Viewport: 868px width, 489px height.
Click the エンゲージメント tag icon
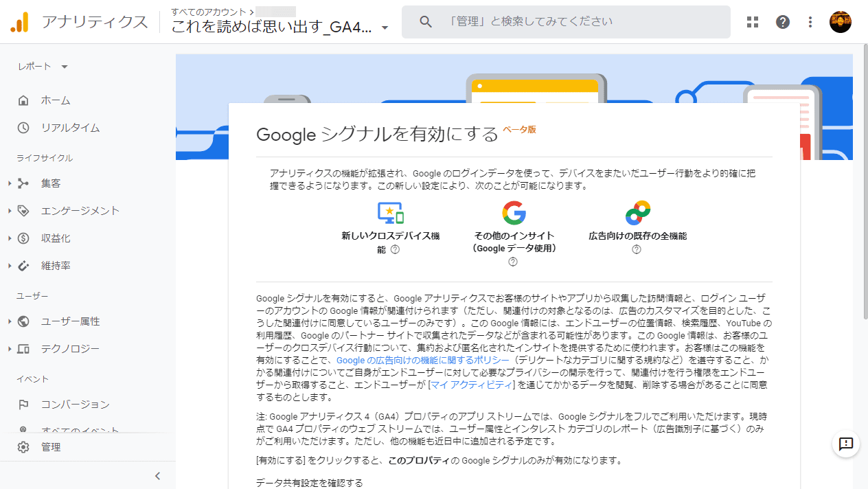23,211
